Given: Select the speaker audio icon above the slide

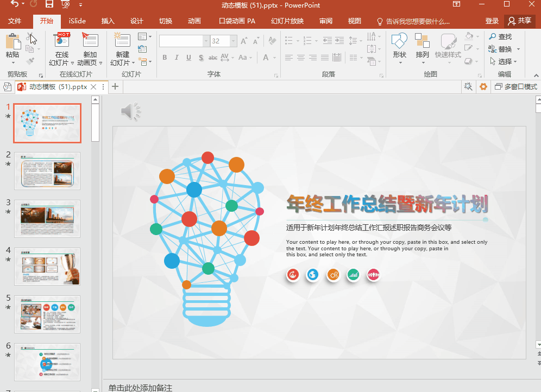Looking at the screenshot, I should click(x=130, y=111).
